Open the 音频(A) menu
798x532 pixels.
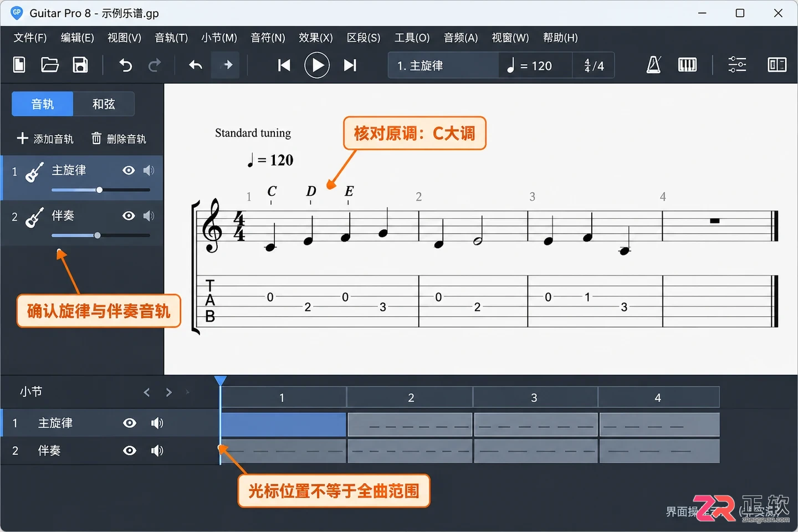[461, 38]
